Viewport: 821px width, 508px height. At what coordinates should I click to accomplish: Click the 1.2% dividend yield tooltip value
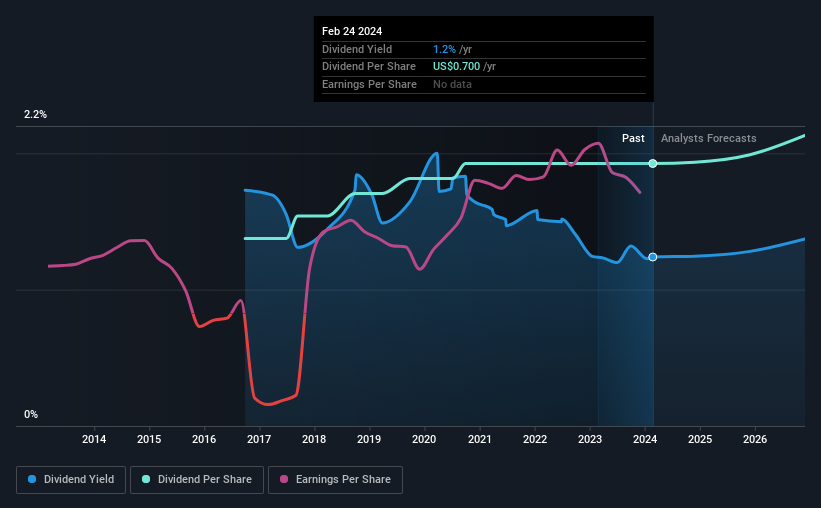point(444,49)
